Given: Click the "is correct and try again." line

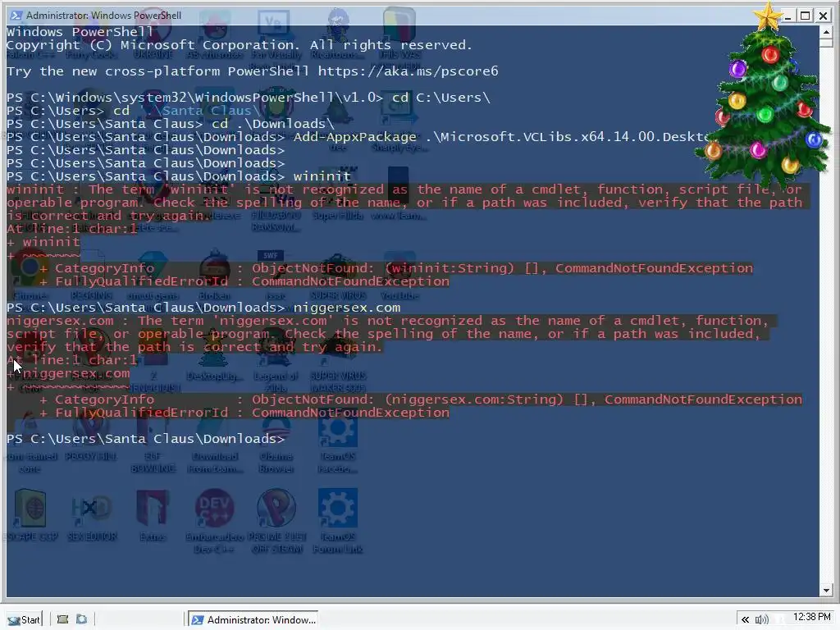Looking at the screenshot, I should [x=109, y=216].
